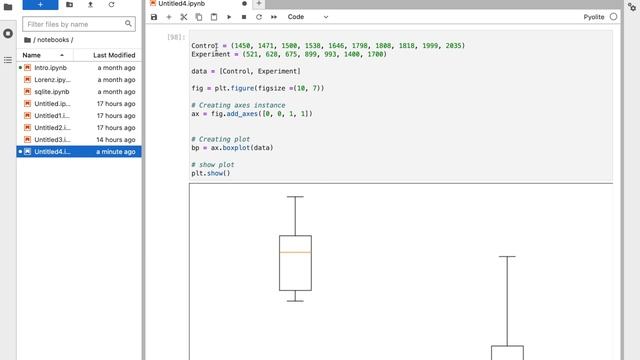Click the left boxplot box in the output
The height and width of the screenshot is (360, 640).
click(x=295, y=263)
